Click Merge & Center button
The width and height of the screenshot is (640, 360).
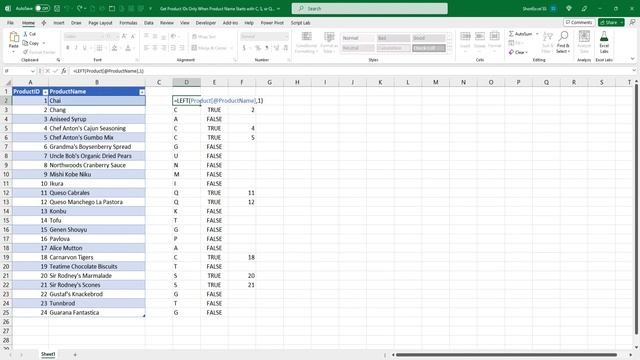pos(210,48)
